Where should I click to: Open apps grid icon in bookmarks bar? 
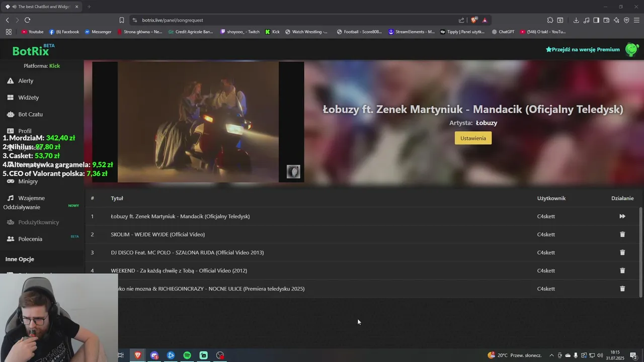pos(9,32)
